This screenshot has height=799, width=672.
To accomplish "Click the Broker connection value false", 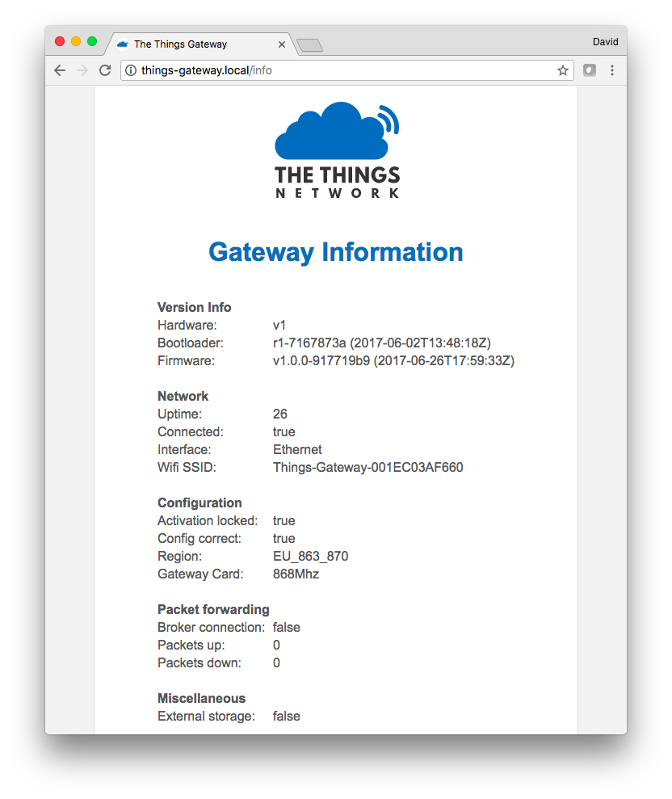I will [x=286, y=627].
